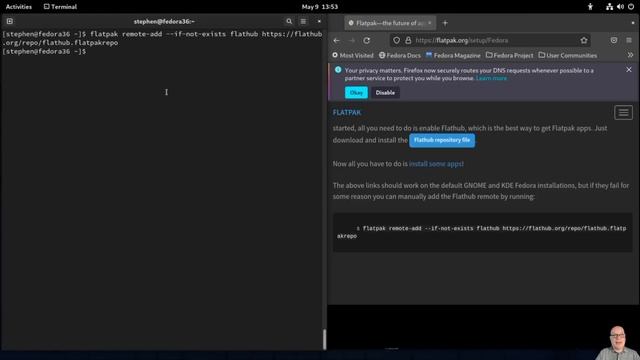The image size is (640, 360).
Task: Go back in Firefox
Action: (x=336, y=40)
